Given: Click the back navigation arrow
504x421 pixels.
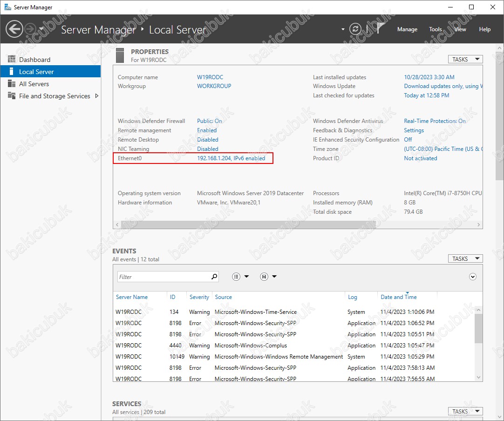Looking at the screenshot, I should (14, 29).
